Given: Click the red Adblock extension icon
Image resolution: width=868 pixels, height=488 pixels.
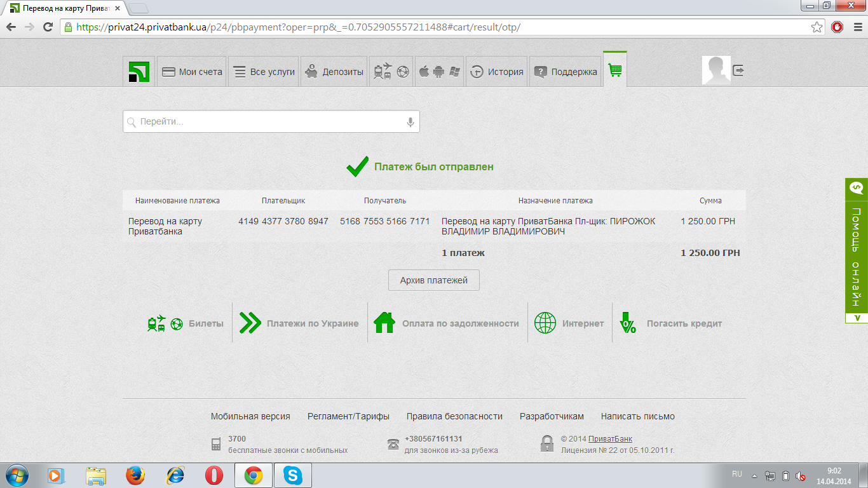Looking at the screenshot, I should tap(837, 27).
